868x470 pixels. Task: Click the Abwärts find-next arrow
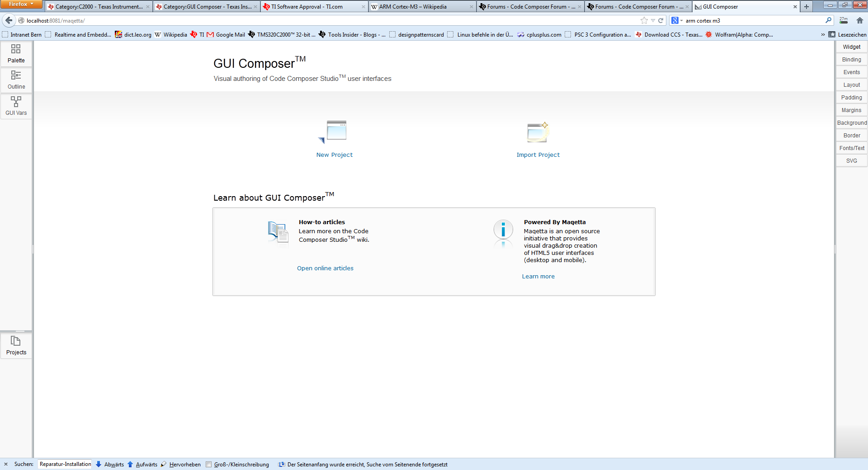(x=110, y=464)
